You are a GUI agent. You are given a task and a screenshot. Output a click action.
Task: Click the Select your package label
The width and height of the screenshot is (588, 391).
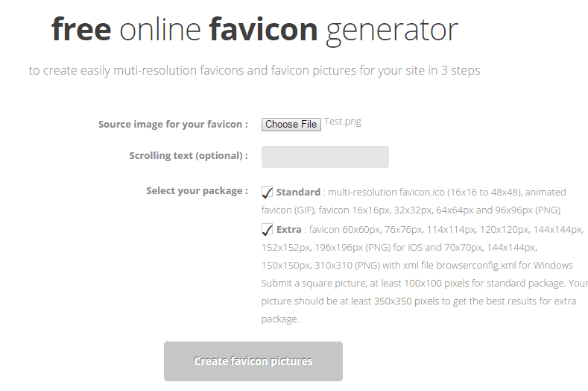[x=197, y=191]
